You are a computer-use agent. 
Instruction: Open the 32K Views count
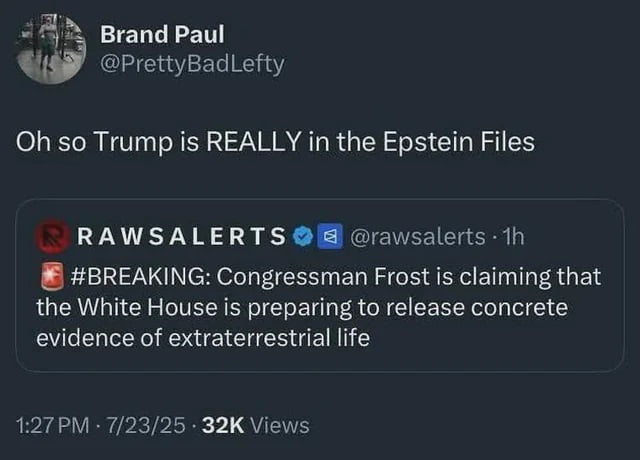coord(256,425)
